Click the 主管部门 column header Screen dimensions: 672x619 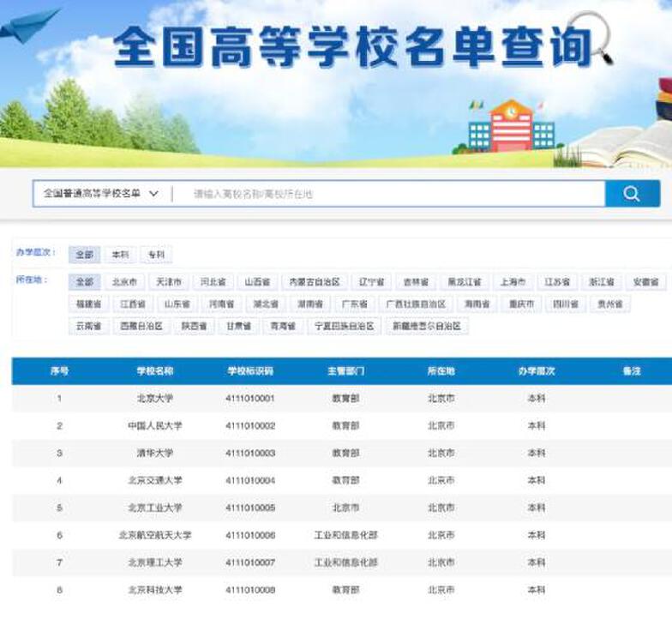[346, 371]
